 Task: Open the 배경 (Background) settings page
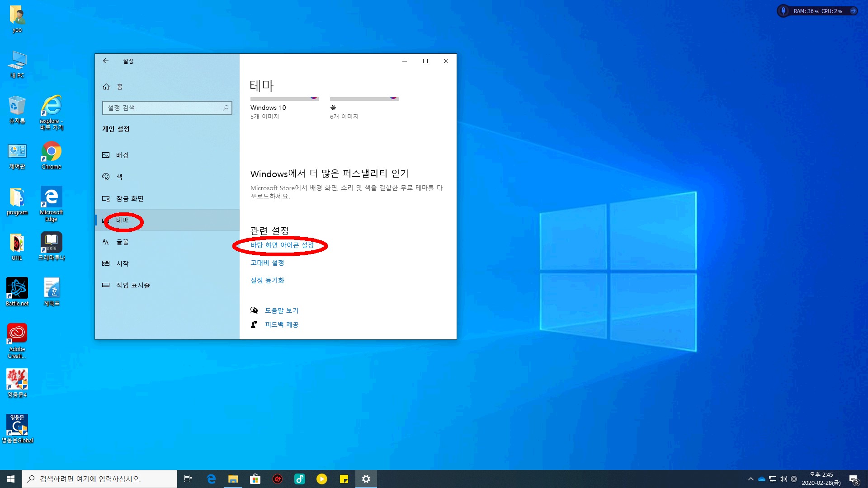122,155
